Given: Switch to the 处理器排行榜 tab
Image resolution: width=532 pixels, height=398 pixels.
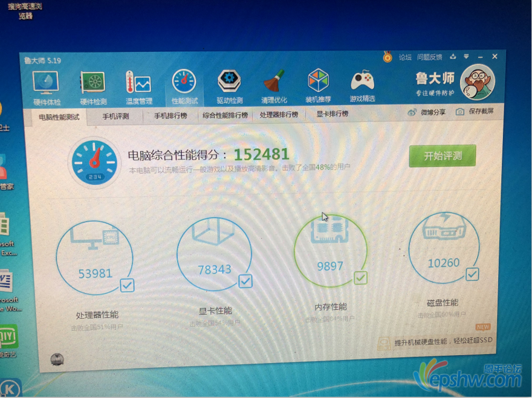Looking at the screenshot, I should coord(279,115).
